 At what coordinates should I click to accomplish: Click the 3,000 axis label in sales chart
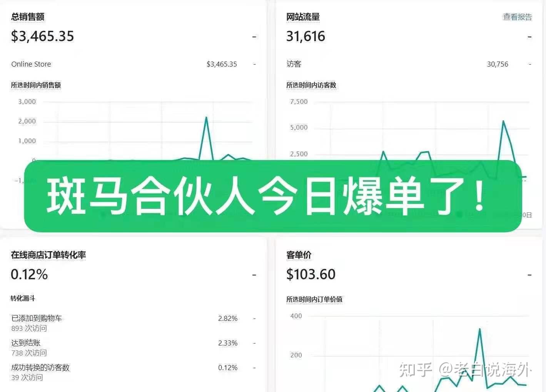27,102
